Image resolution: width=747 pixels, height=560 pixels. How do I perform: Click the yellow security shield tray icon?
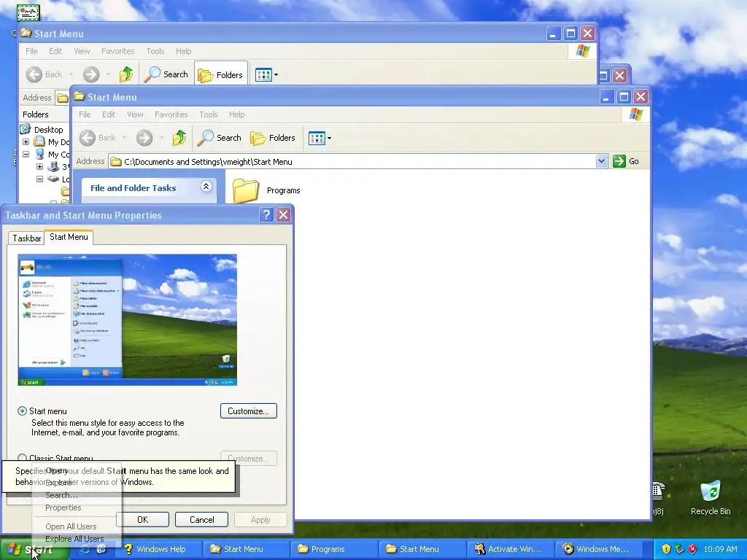(x=666, y=548)
